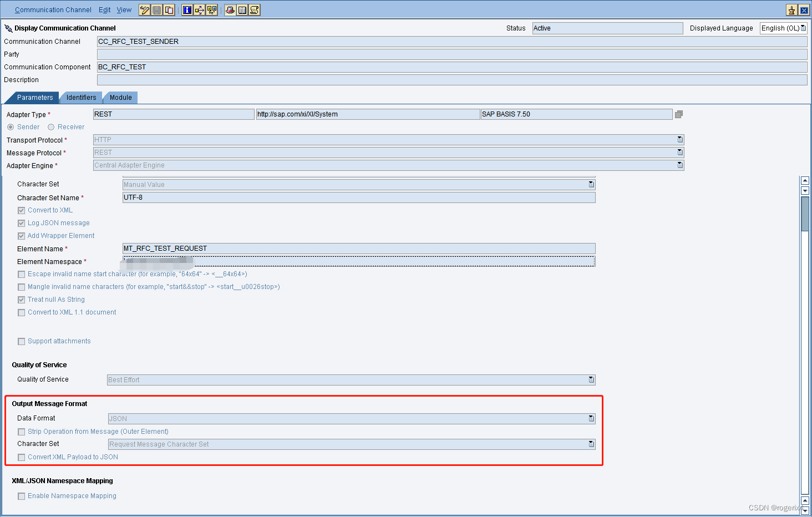Viewport: 812px width, 517px height.
Task: Click the where-used list toolbar icon
Action: point(211,9)
